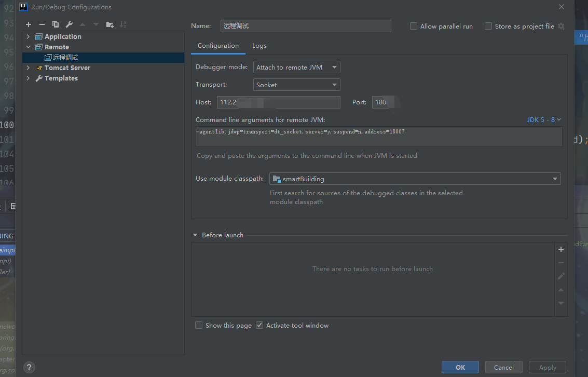Click the Create New Folder icon
The image size is (588, 377).
tap(110, 24)
